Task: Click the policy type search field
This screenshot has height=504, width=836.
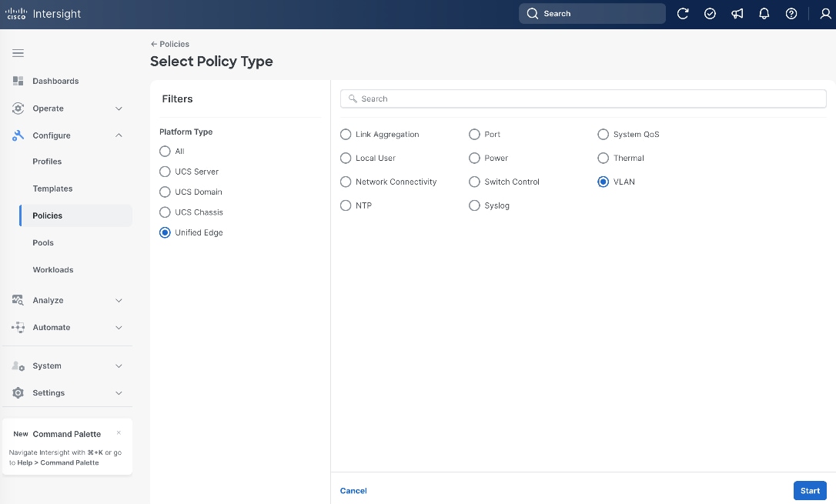Action: pyautogui.click(x=584, y=98)
